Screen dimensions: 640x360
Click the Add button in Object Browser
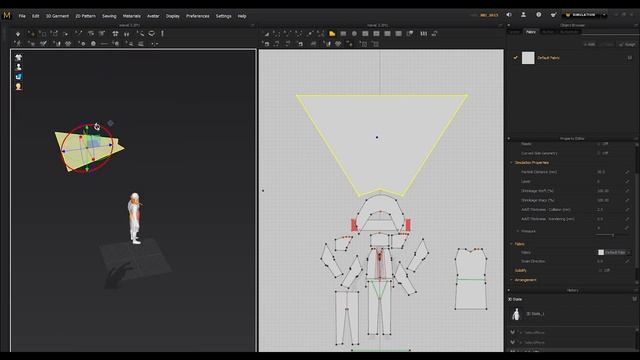pyautogui.click(x=589, y=44)
